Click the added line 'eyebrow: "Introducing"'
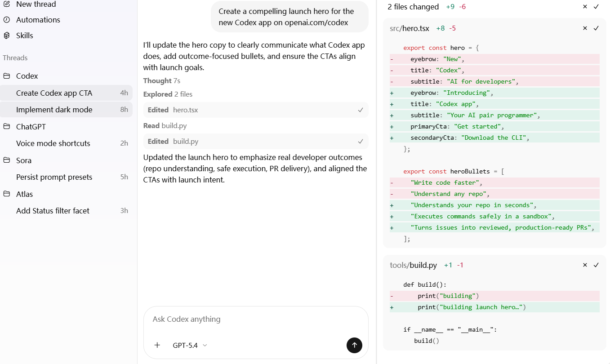 [x=494, y=93]
